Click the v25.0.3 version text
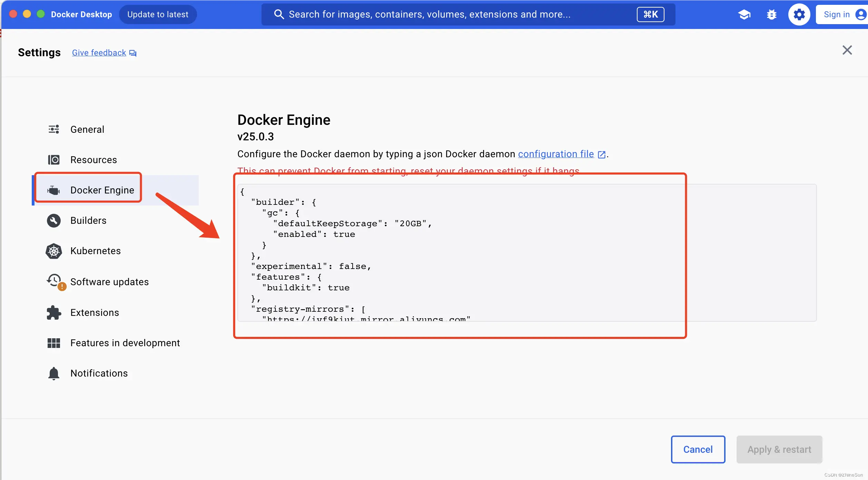This screenshot has width=868, height=480. 256,137
